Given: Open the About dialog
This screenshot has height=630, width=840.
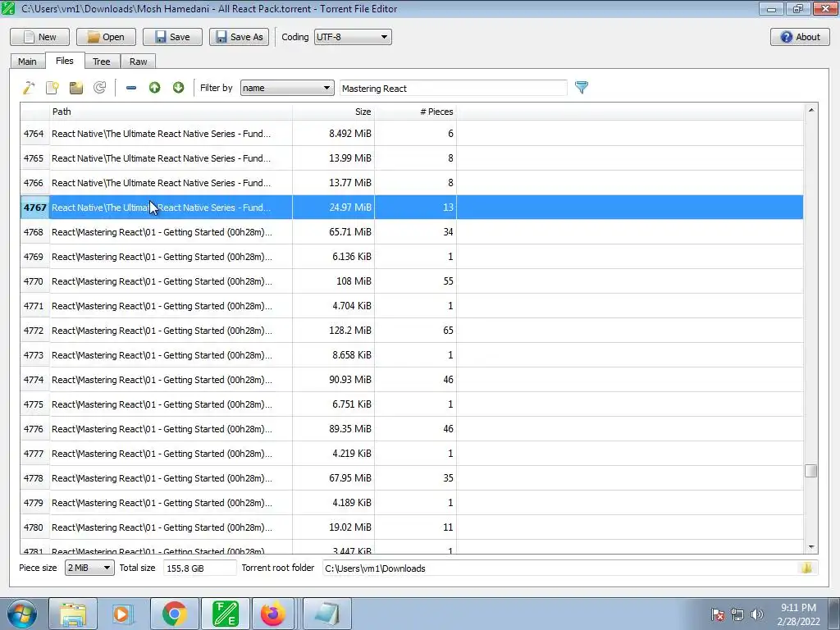Looking at the screenshot, I should [x=800, y=37].
